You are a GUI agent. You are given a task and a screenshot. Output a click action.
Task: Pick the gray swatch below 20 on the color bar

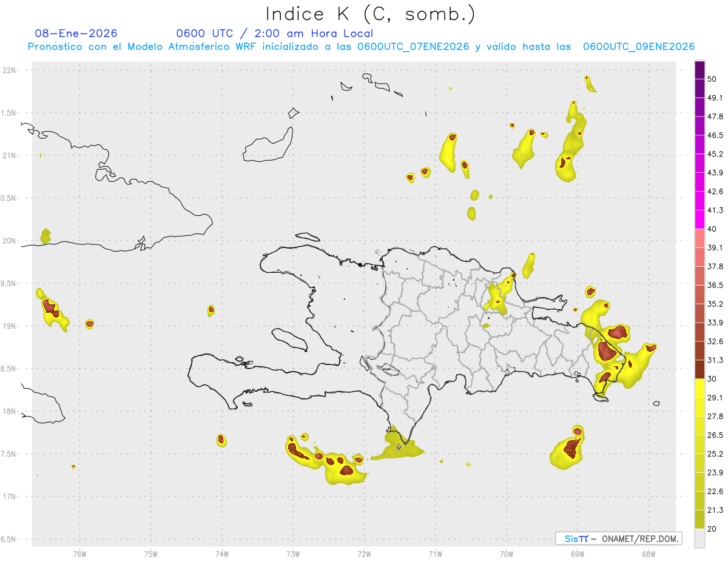click(x=699, y=538)
